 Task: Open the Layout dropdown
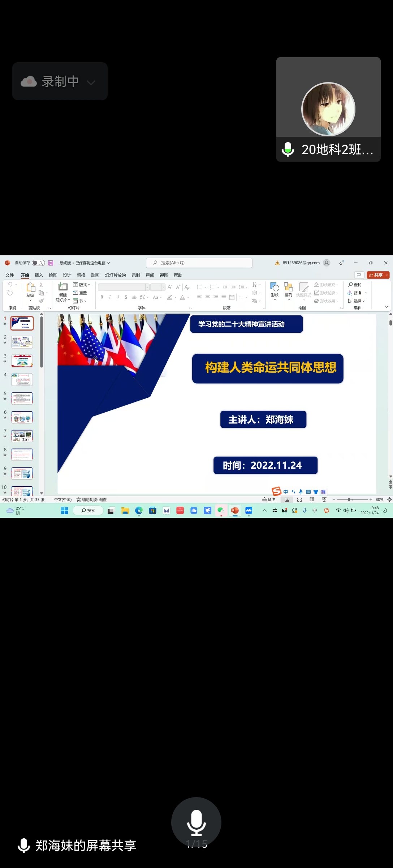[x=82, y=285]
